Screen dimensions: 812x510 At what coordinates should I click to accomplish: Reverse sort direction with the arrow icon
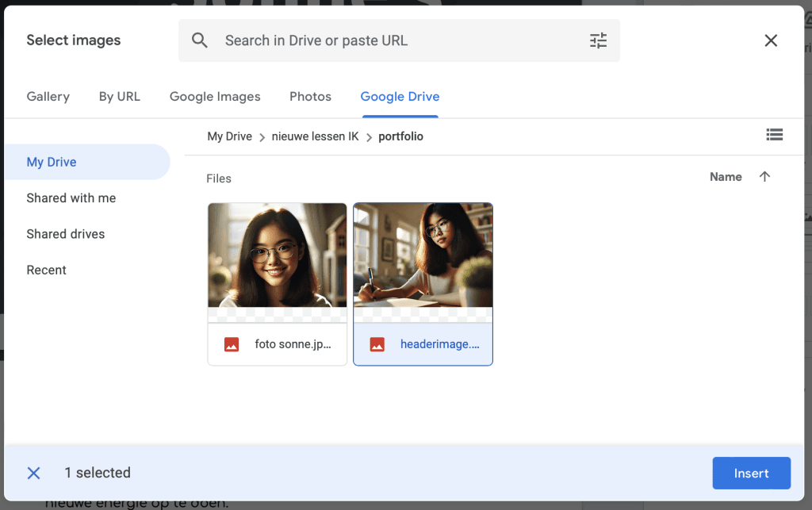coord(764,177)
